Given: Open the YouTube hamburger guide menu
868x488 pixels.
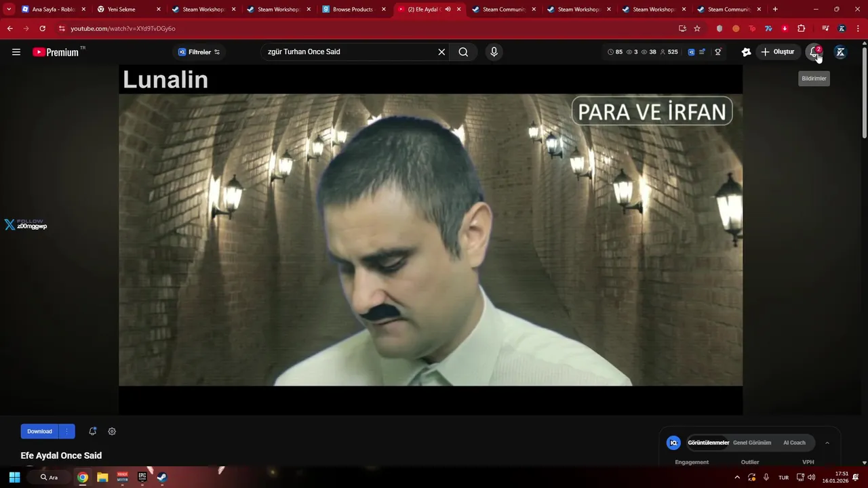Looking at the screenshot, I should pyautogui.click(x=16, y=52).
